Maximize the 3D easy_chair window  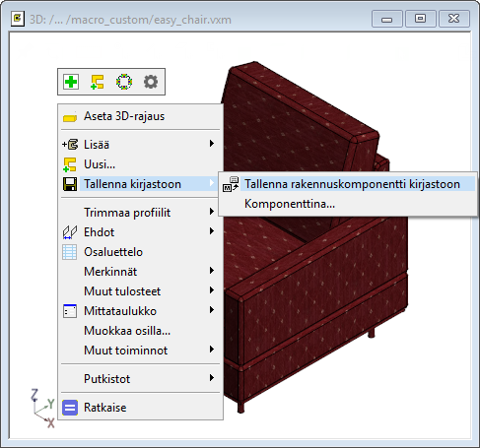tap(421, 19)
